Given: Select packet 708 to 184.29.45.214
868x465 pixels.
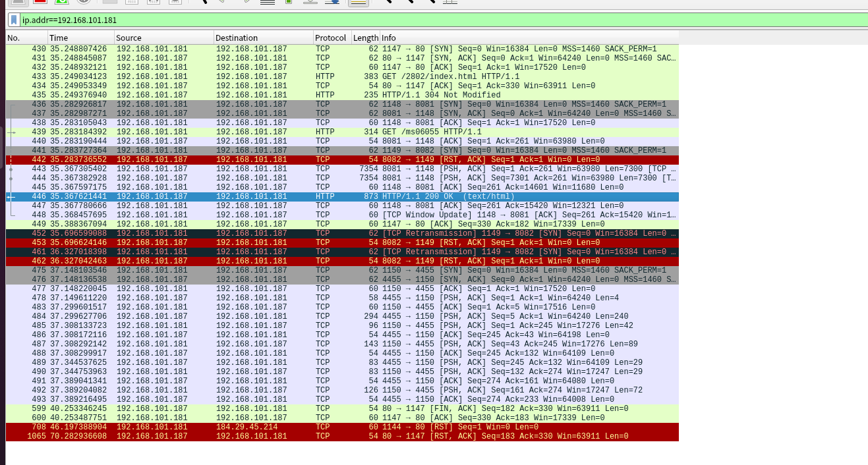Looking at the screenshot, I should point(342,427).
